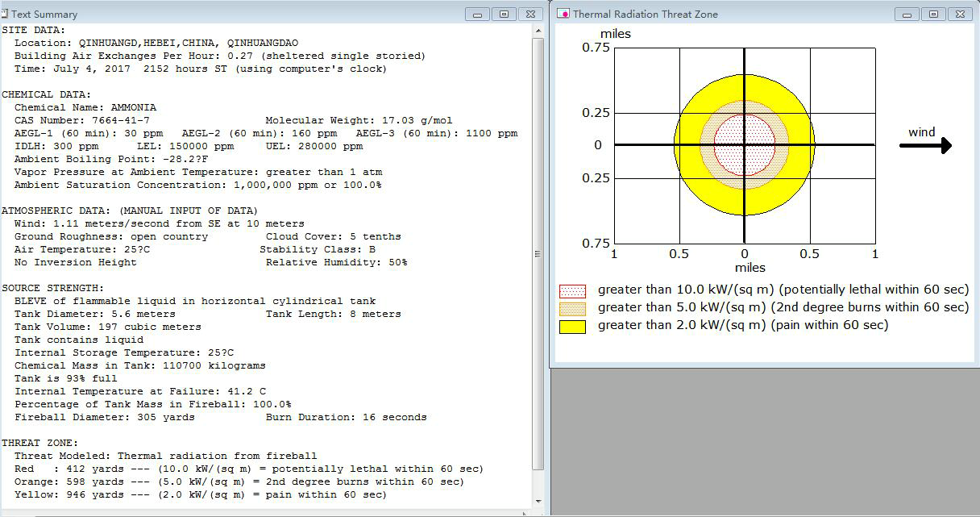Click 'Molecular Weight: 17.03 g/mol' text

point(359,120)
